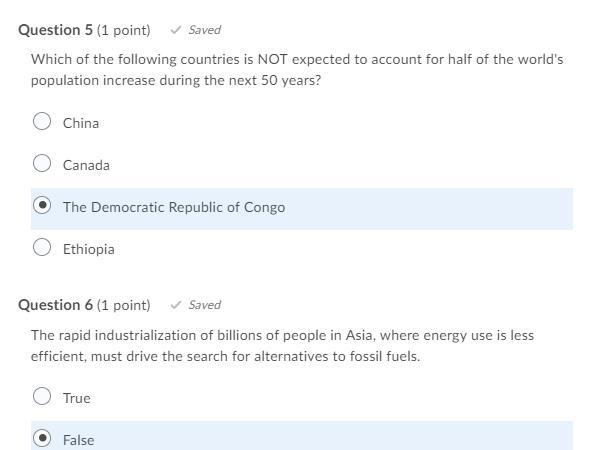Click the checkmark icon beside Question 6
Viewport: 609px width, 450px height.
(x=176, y=305)
